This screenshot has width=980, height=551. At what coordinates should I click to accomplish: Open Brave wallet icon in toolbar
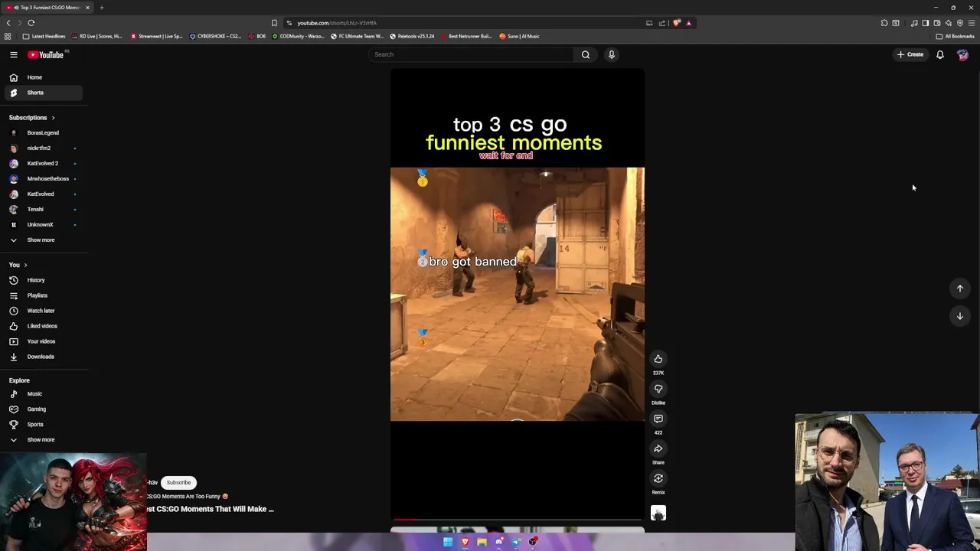click(937, 23)
